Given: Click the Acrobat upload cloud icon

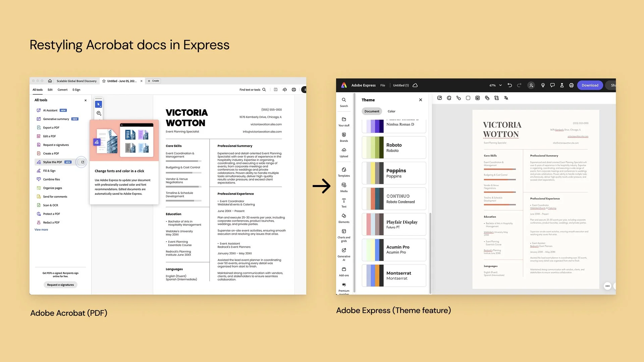Looking at the screenshot, I should 285,89.
